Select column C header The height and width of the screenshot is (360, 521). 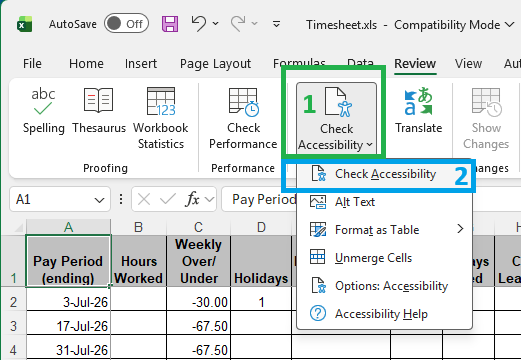[198, 227]
